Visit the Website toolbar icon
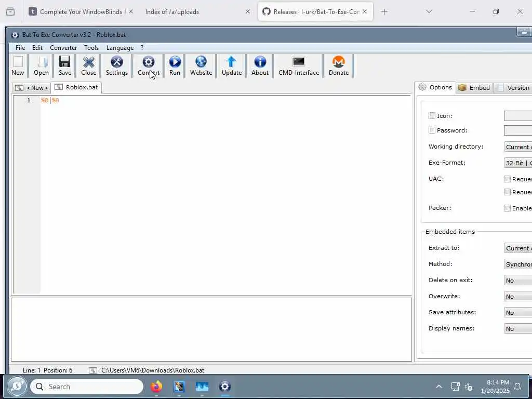532x399 pixels. pos(201,66)
